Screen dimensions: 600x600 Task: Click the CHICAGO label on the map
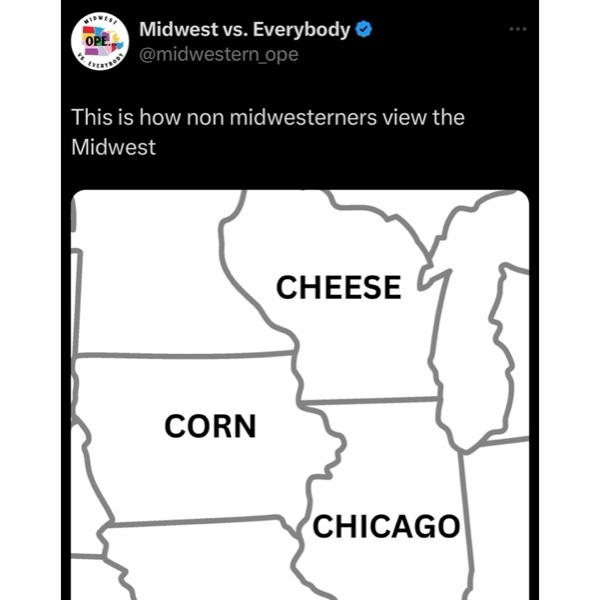(386, 526)
